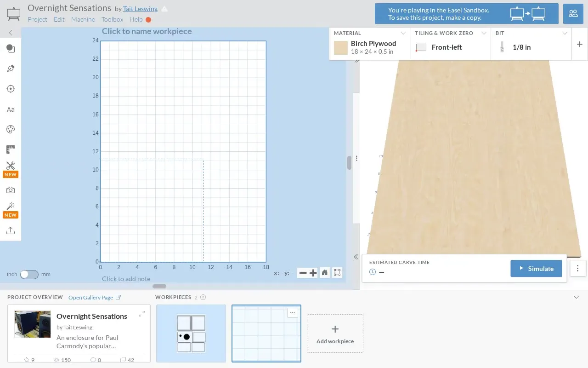Screen dimensions: 588x368
Task: Click the Simulate button
Action: pos(536,269)
